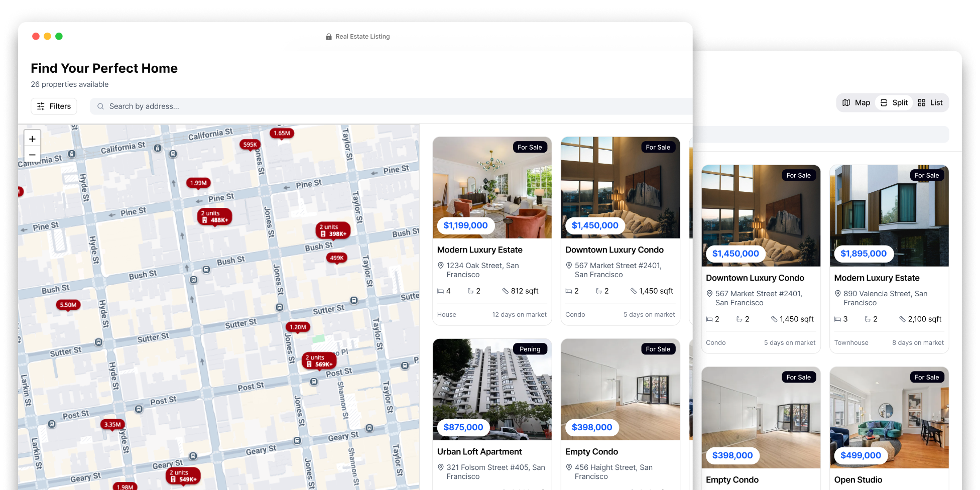Open the 2 units 398K+ map marker
The image size is (980, 490).
pyautogui.click(x=333, y=230)
